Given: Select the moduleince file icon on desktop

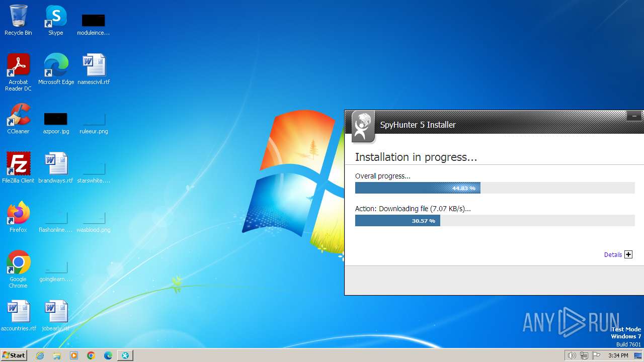Looking at the screenshot, I should (x=93, y=24).
